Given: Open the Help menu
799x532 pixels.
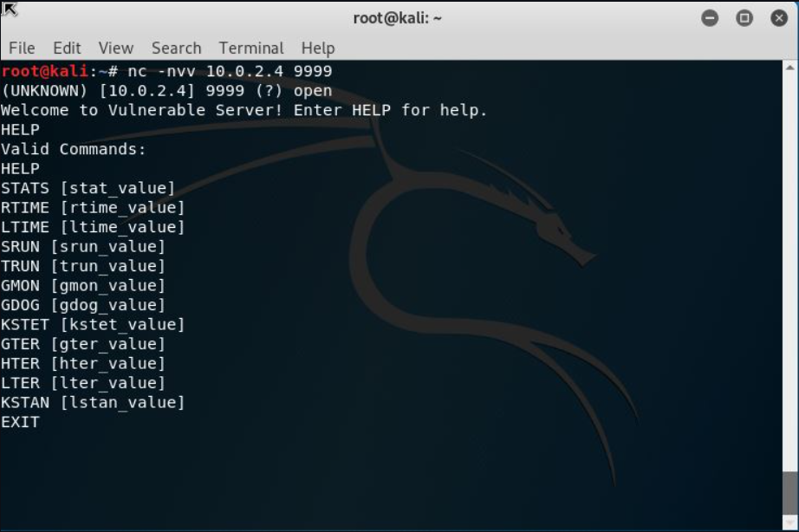Looking at the screenshot, I should [318, 49].
